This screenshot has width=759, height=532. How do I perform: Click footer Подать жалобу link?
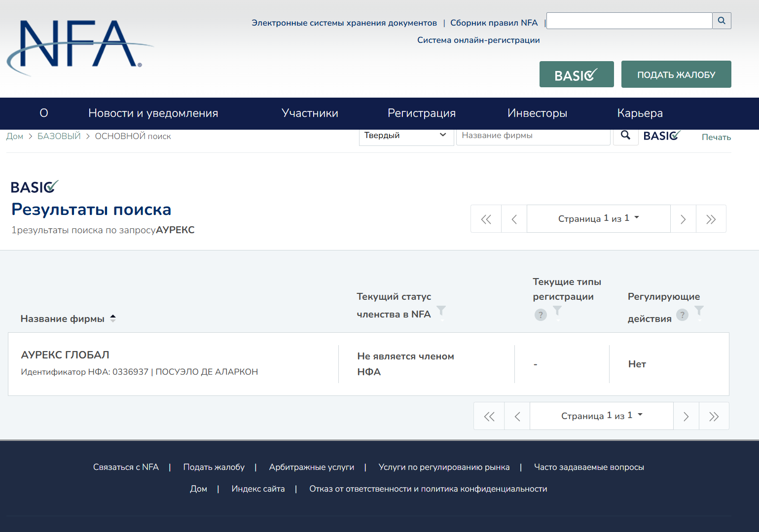click(x=214, y=467)
